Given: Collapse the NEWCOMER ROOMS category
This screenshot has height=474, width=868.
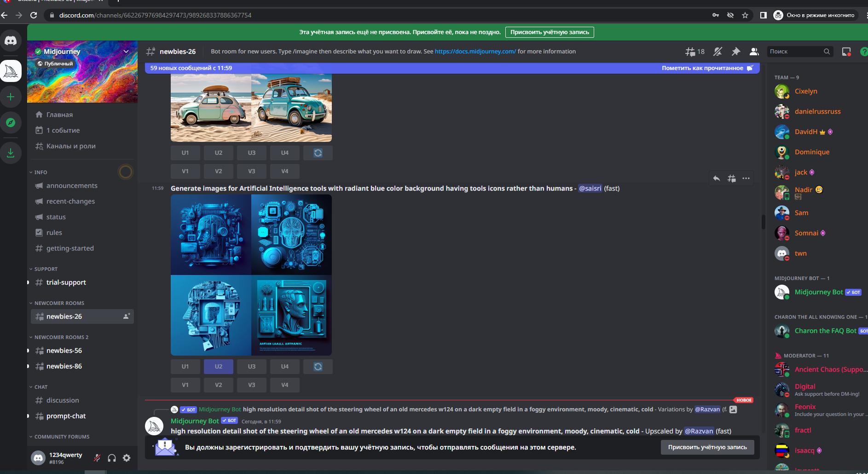Looking at the screenshot, I should coord(59,303).
